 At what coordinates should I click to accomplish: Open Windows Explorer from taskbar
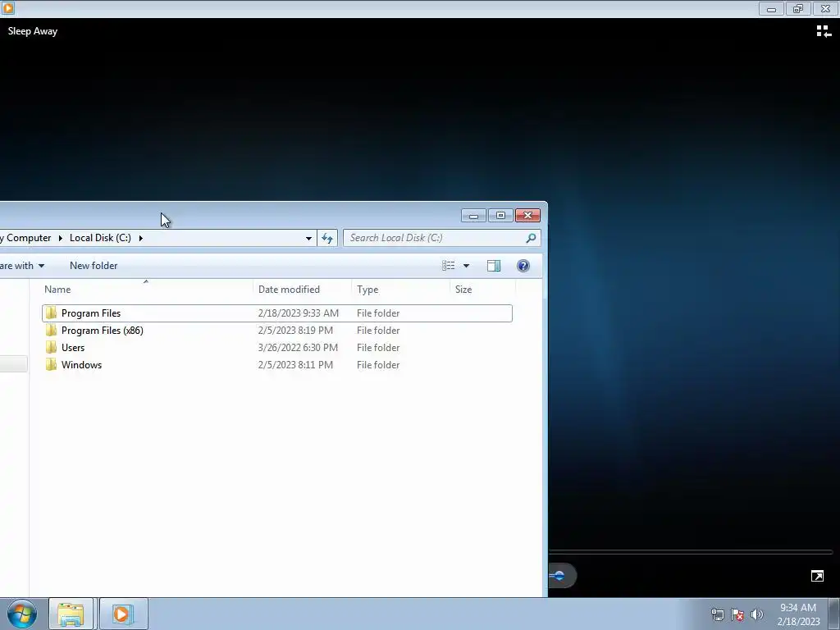[71, 614]
